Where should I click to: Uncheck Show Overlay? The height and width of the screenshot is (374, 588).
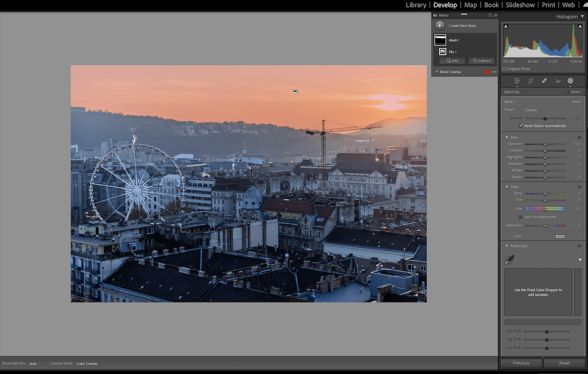click(437, 71)
